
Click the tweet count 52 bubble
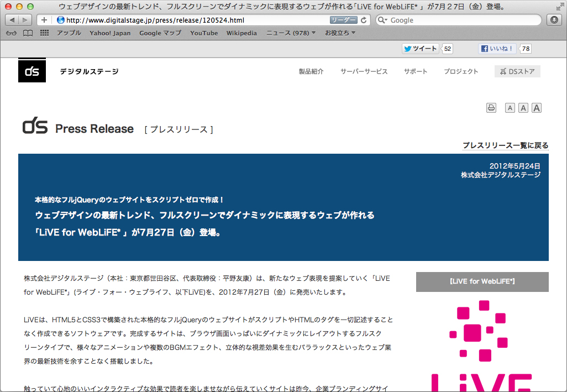pyautogui.click(x=447, y=49)
